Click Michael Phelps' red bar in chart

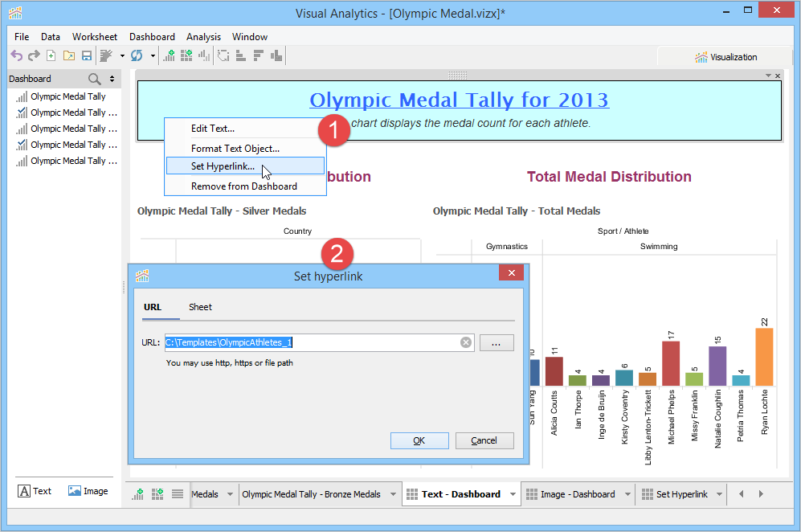pos(671,363)
